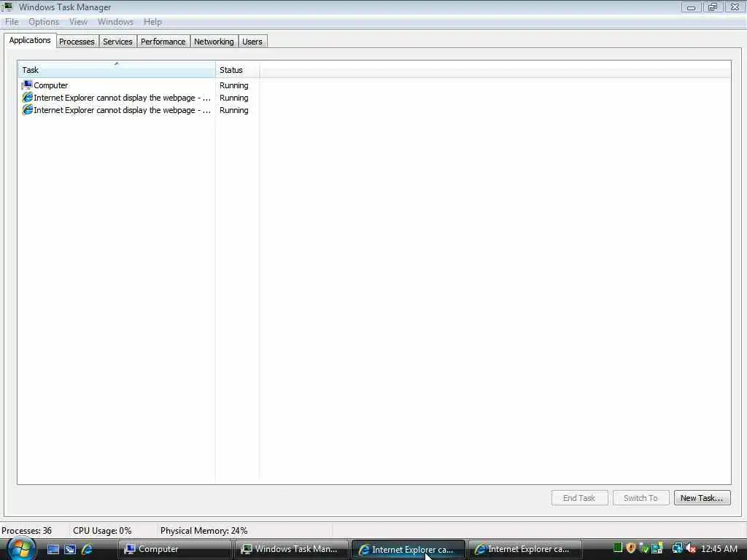Open the View menu
Screen dimensions: 747x560
coord(78,22)
